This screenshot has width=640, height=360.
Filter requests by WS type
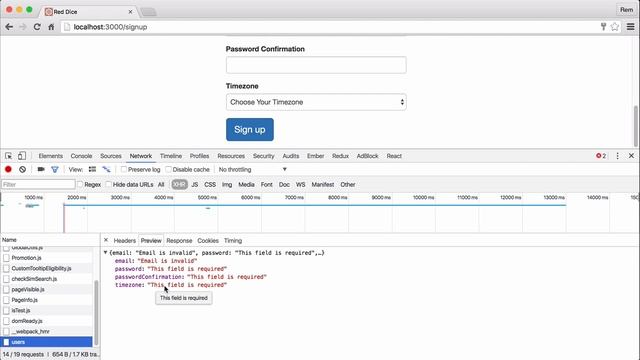pyautogui.click(x=300, y=184)
